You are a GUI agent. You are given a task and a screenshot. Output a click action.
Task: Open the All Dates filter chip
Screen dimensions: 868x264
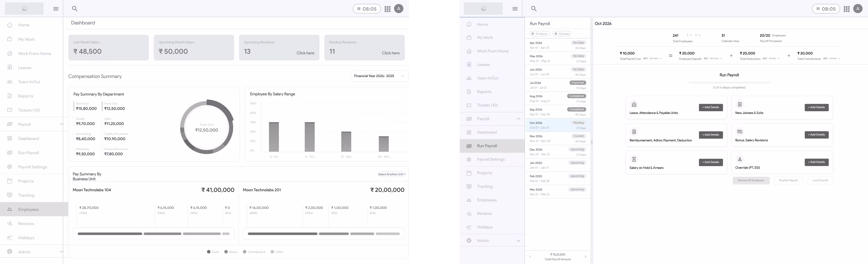(562, 34)
